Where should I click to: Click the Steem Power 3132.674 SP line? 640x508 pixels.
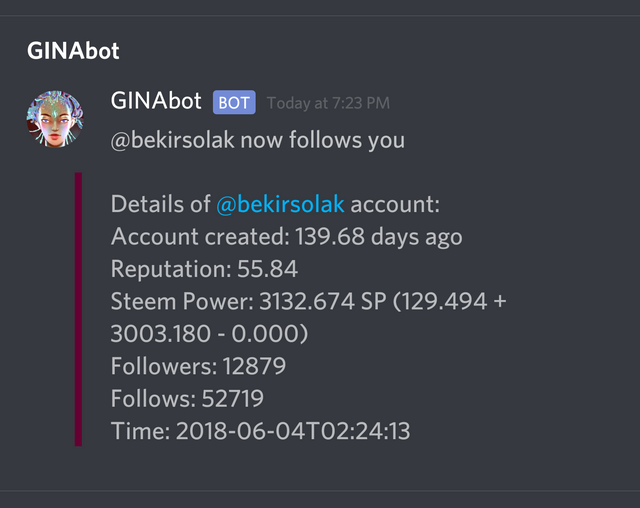pos(309,302)
